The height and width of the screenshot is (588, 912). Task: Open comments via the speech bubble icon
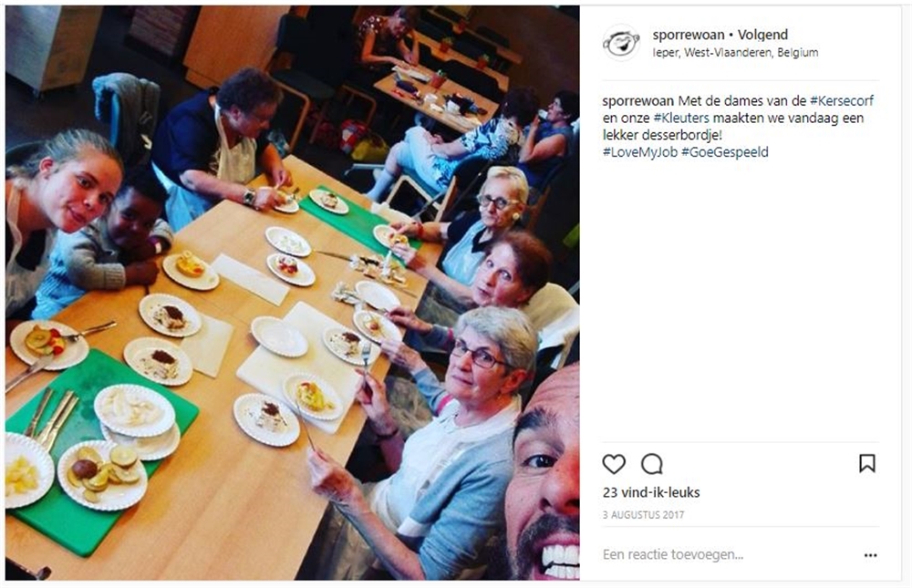(x=651, y=464)
